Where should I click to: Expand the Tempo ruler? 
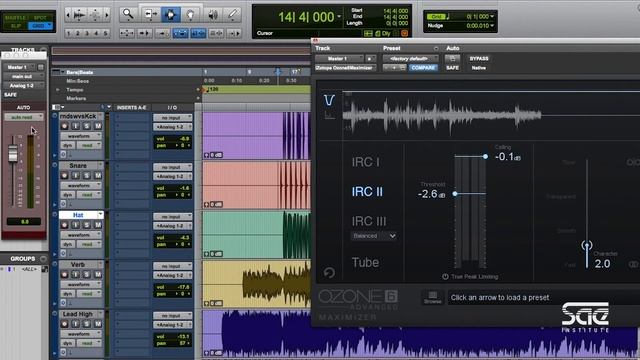[58, 89]
